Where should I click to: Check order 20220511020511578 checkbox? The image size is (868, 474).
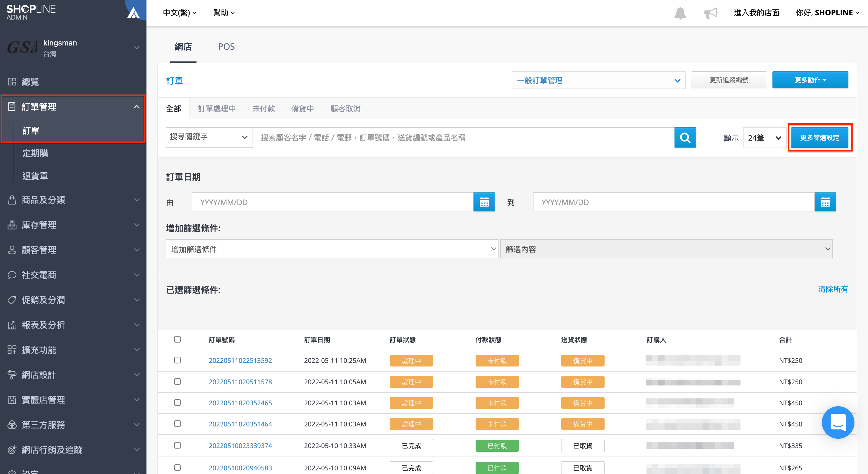tap(177, 381)
